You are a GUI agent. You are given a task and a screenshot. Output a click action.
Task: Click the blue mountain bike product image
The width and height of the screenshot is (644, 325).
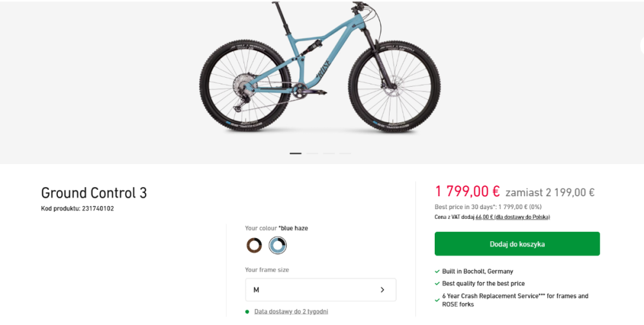(x=320, y=71)
